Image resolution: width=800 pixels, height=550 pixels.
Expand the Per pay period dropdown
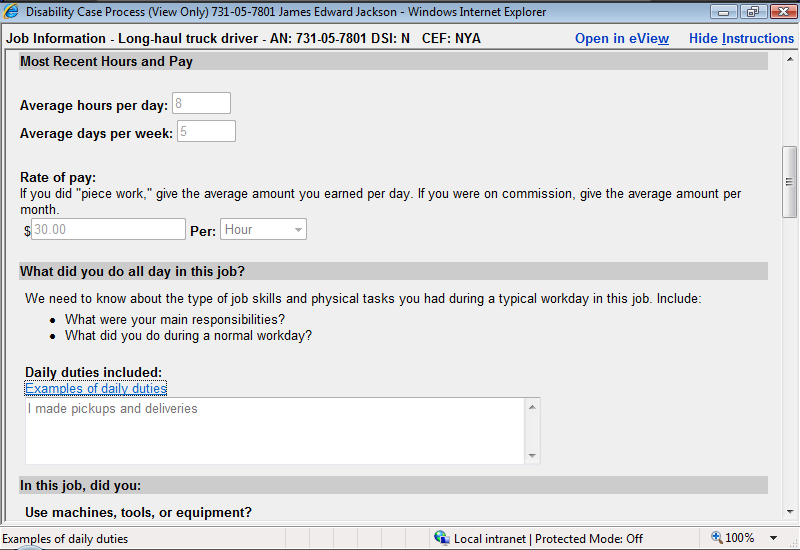tap(297, 230)
